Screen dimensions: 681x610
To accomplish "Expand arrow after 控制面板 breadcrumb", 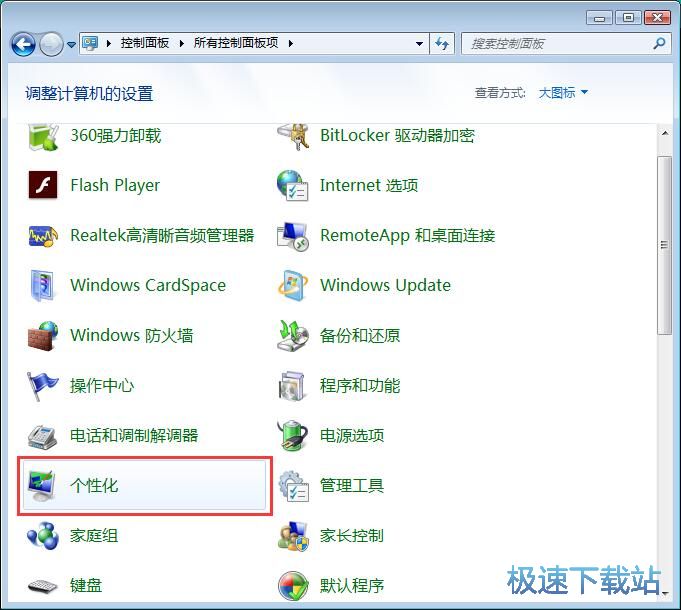I will tap(182, 43).
